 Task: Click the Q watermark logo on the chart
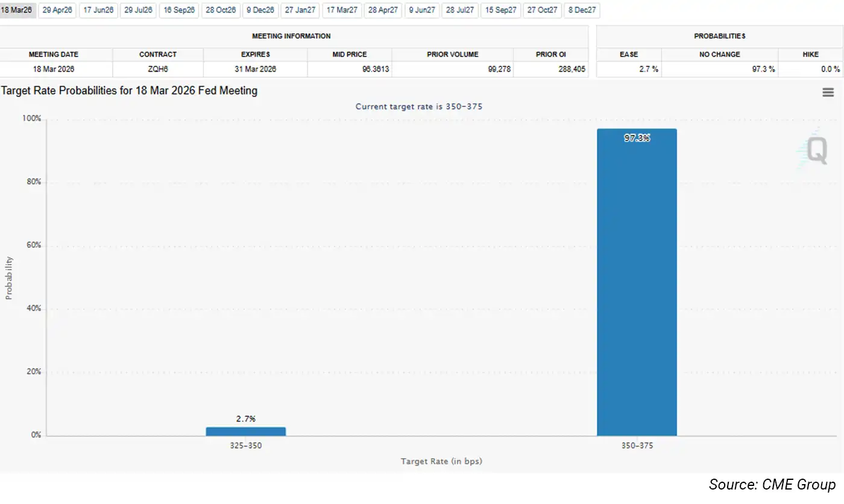(x=817, y=150)
